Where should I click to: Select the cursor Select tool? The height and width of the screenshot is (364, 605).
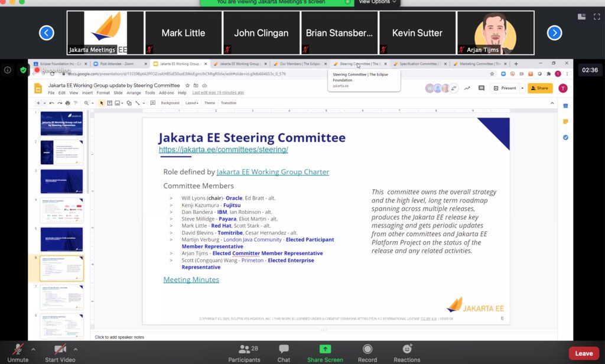click(x=102, y=103)
